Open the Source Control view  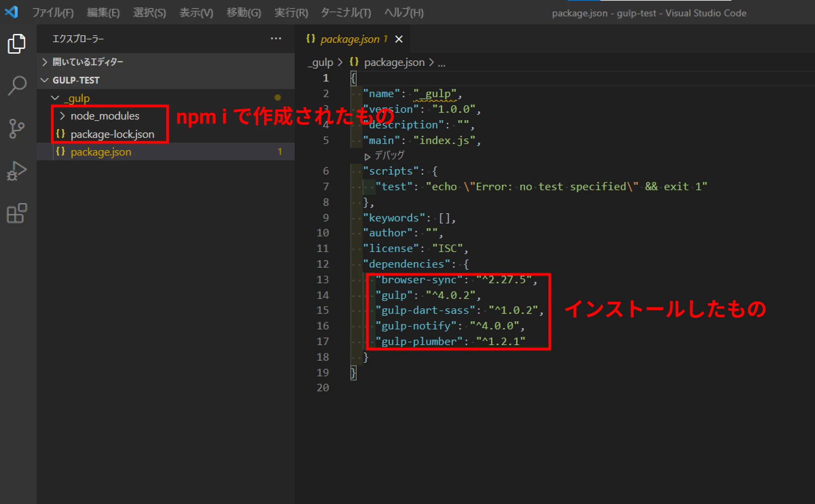pyautogui.click(x=17, y=128)
